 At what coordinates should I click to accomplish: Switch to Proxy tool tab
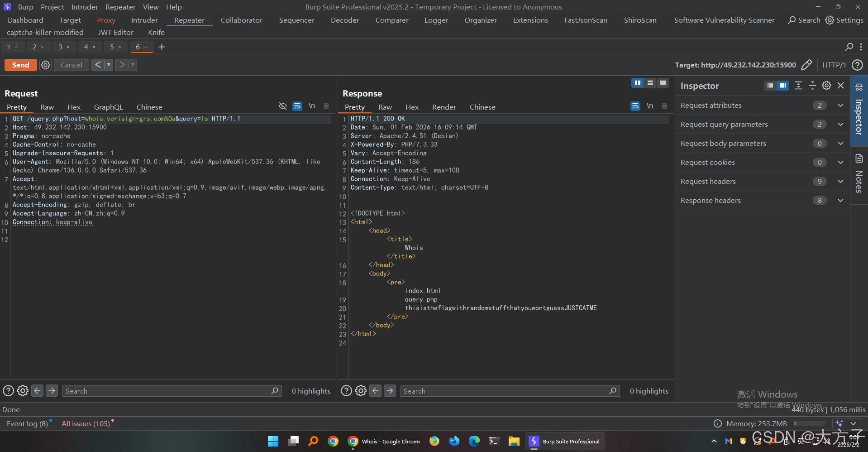point(106,20)
